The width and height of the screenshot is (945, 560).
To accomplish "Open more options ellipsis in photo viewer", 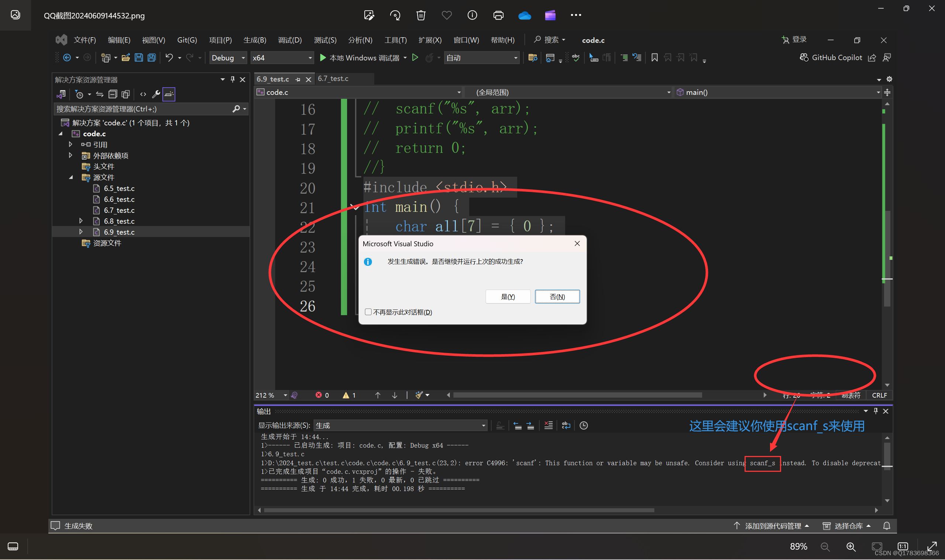I will (x=576, y=15).
